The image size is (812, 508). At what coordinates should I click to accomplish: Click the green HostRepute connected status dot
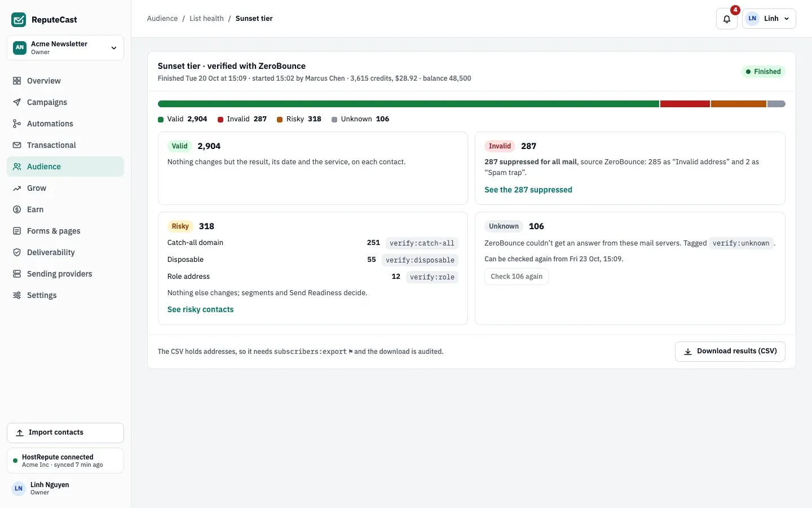coord(15,461)
